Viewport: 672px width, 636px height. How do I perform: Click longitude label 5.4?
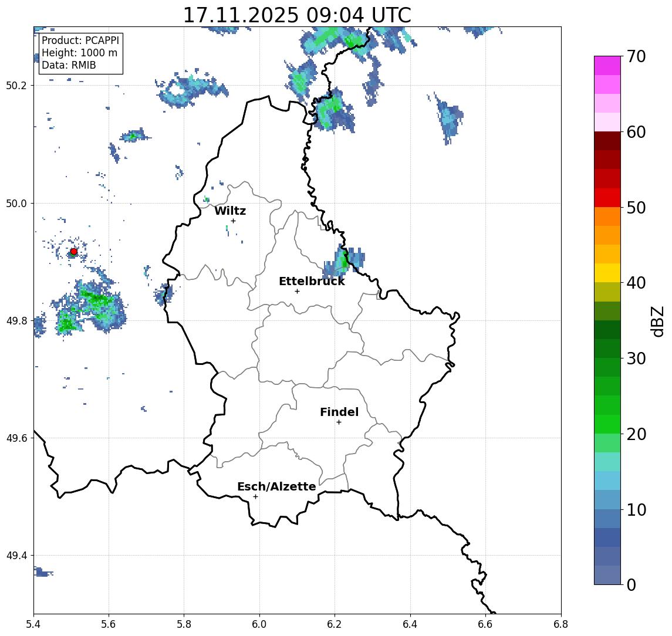point(33,624)
